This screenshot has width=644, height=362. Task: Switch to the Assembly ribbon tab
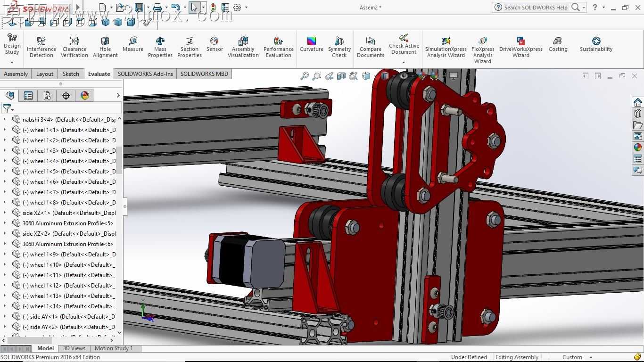click(16, 74)
